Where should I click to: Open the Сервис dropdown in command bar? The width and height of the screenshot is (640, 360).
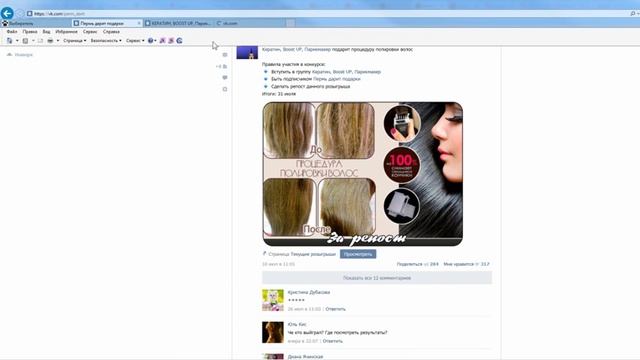[x=135, y=40]
